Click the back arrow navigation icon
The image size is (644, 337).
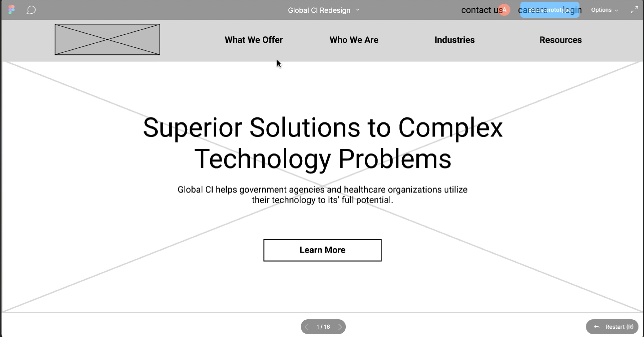tap(306, 326)
